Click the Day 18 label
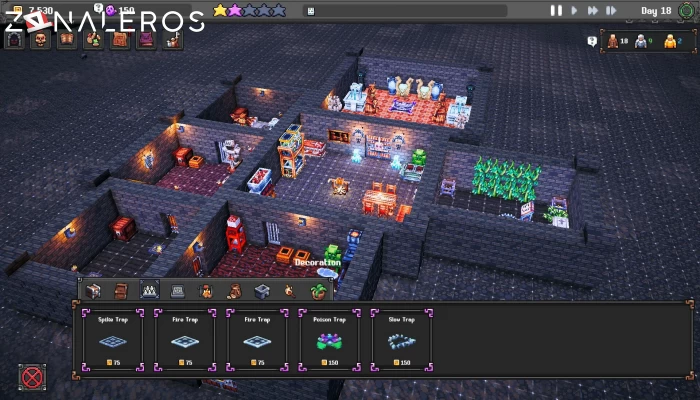This screenshot has width=700, height=400. tap(656, 11)
